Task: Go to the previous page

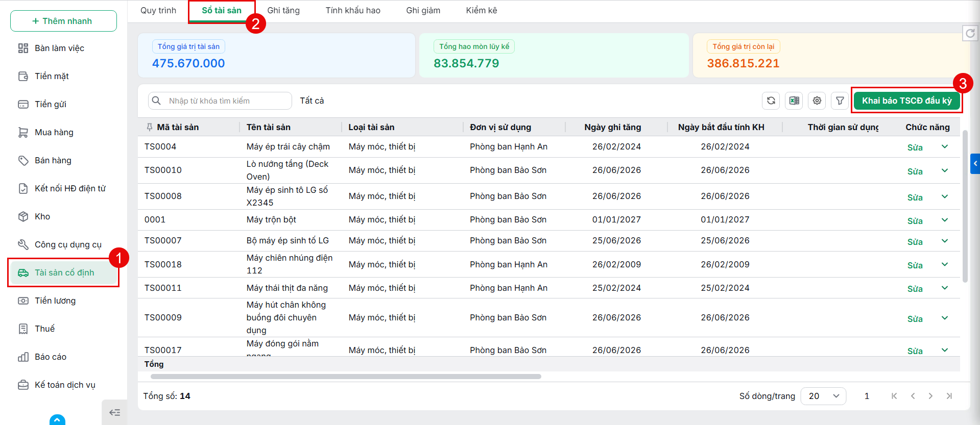Action: click(913, 396)
